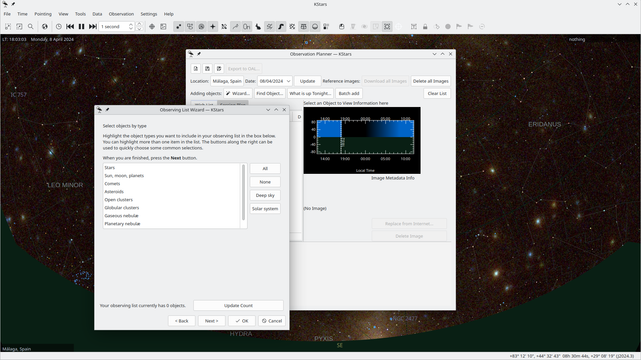Click toolbar icon right of crosshair
641x360 pixels.
coord(163,27)
